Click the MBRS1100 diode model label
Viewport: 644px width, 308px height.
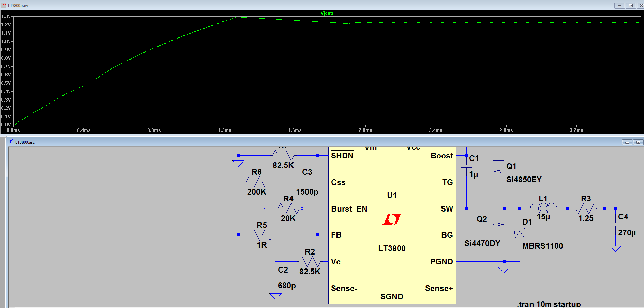pos(543,246)
